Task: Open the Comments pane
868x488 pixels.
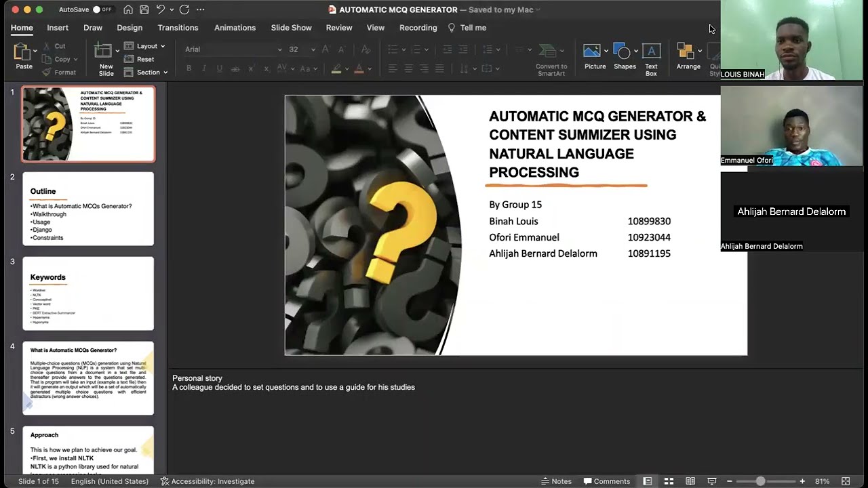Action: pos(607,481)
